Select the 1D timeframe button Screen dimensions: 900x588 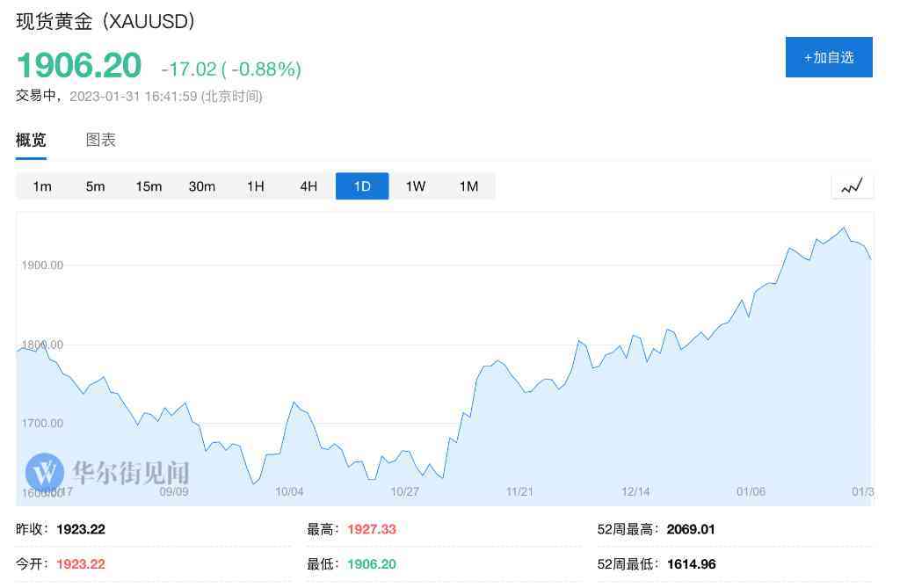[x=362, y=186]
